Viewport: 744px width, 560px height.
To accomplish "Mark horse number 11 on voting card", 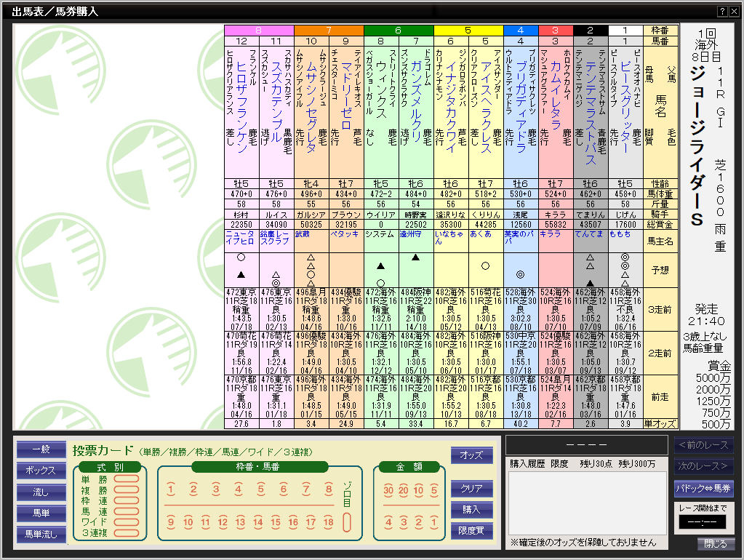I will [x=205, y=522].
